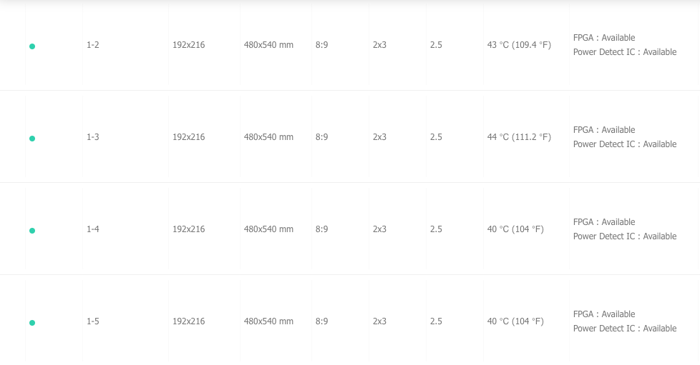The width and height of the screenshot is (700, 365).
Task: Click the 2x3 layout value in row 1-5
Action: click(379, 321)
